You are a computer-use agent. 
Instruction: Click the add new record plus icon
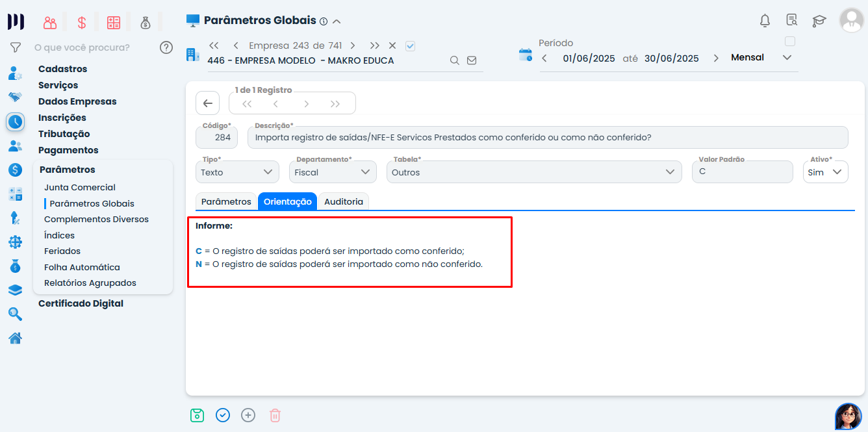(248, 415)
